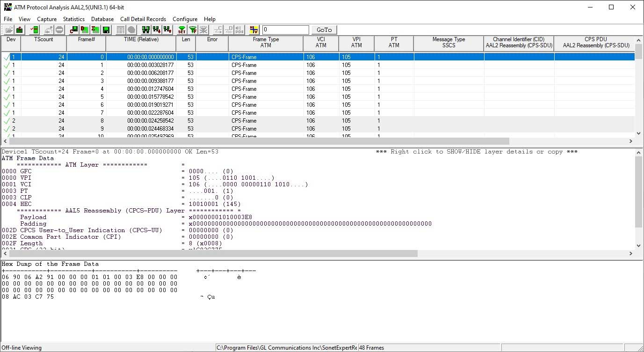644x352 pixels.
Task: Click the yellow H/V layout toolbar icon
Action: coord(254,30)
